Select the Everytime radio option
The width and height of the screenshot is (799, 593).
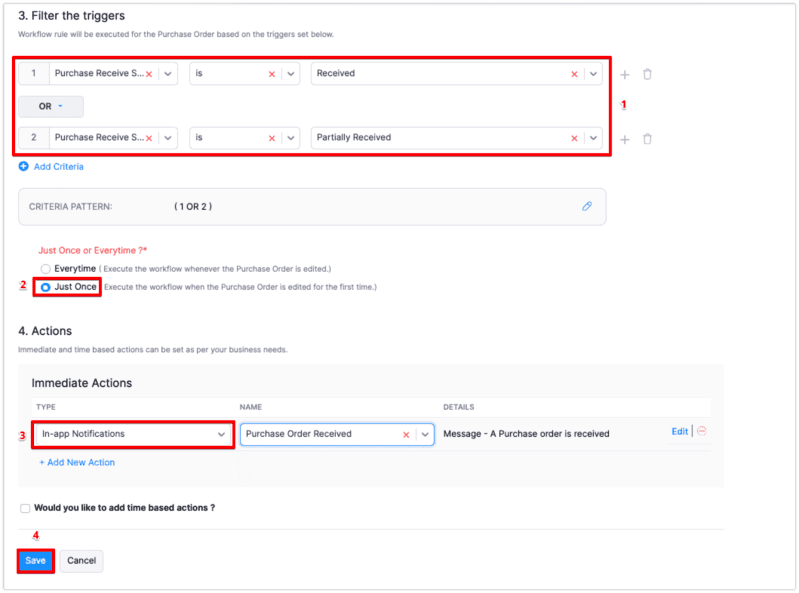click(45, 269)
